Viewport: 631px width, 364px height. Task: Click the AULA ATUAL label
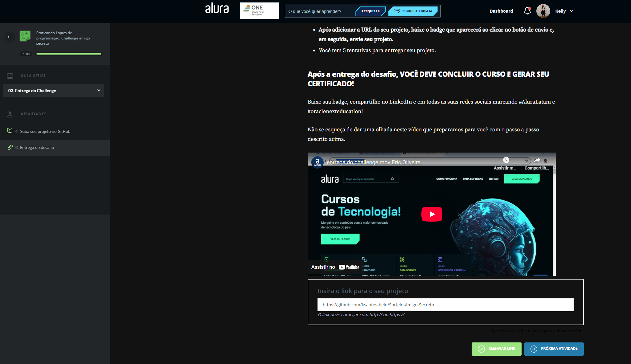[x=33, y=76]
